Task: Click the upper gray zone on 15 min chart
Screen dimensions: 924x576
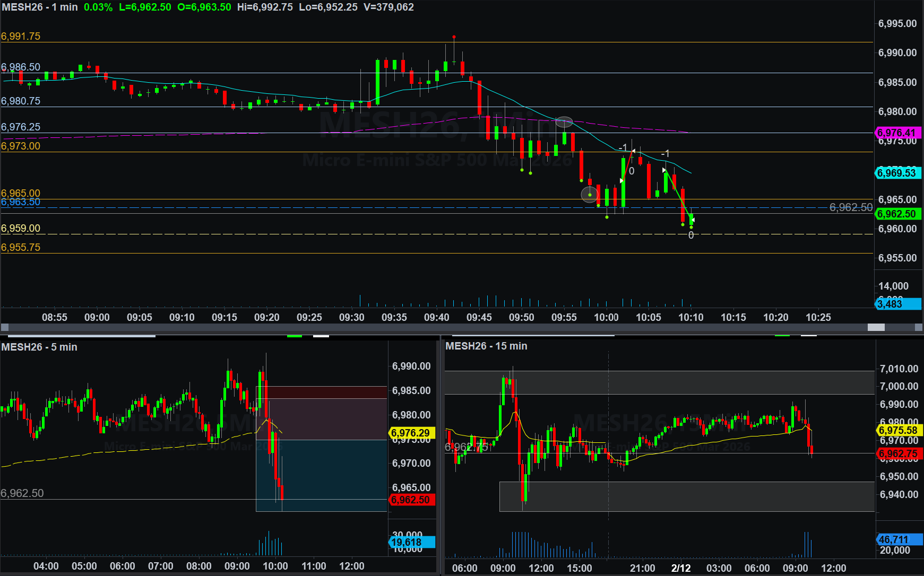Action: pyautogui.click(x=658, y=382)
